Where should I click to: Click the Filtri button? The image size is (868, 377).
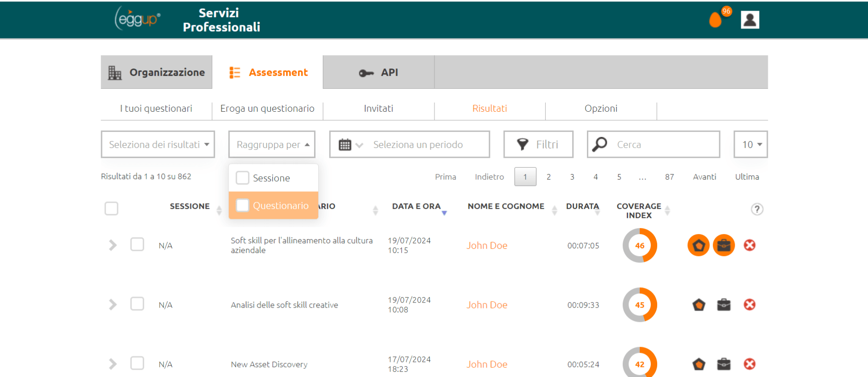[538, 144]
